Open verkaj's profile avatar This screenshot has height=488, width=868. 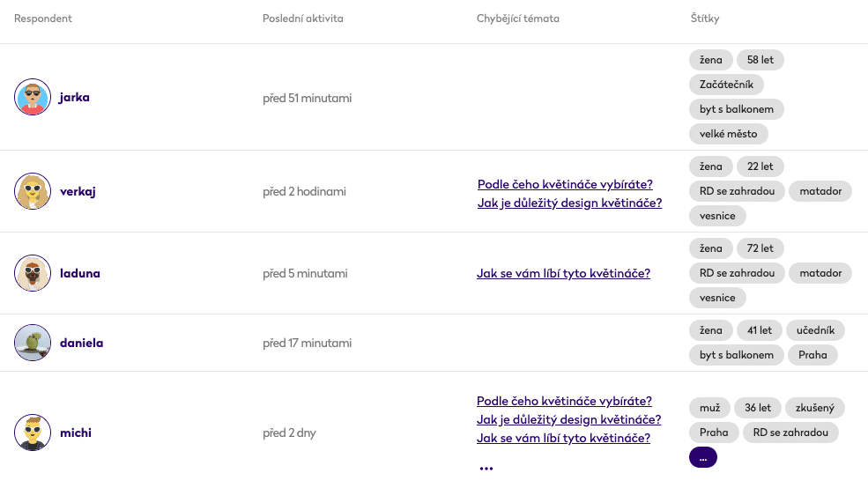coord(33,191)
